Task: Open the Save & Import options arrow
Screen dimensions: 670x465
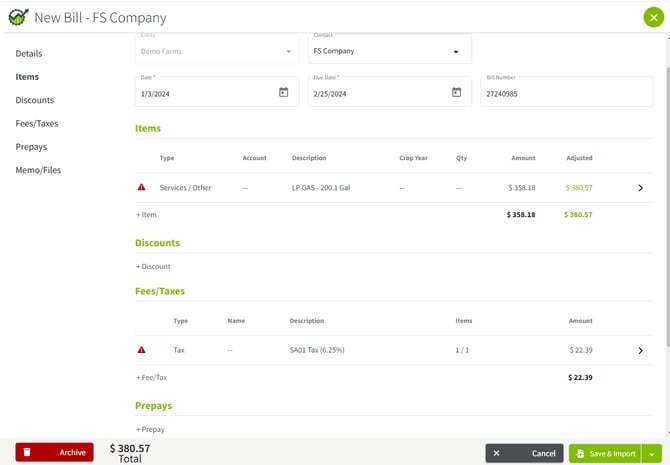Action: (654, 453)
